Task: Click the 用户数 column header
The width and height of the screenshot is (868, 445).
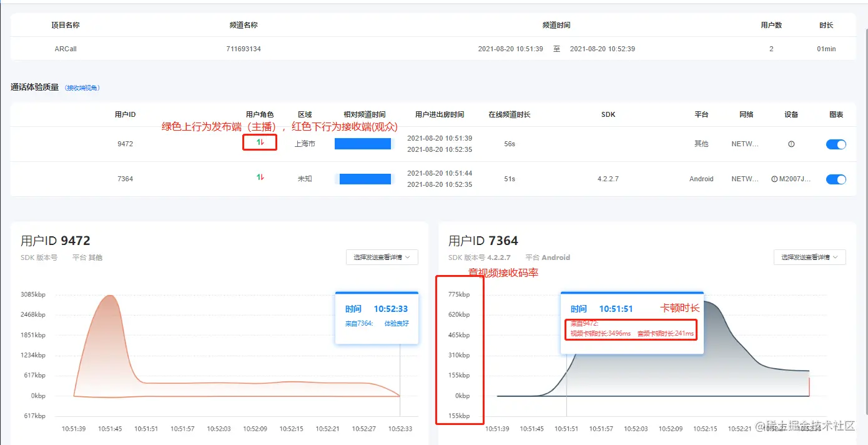Action: [771, 25]
